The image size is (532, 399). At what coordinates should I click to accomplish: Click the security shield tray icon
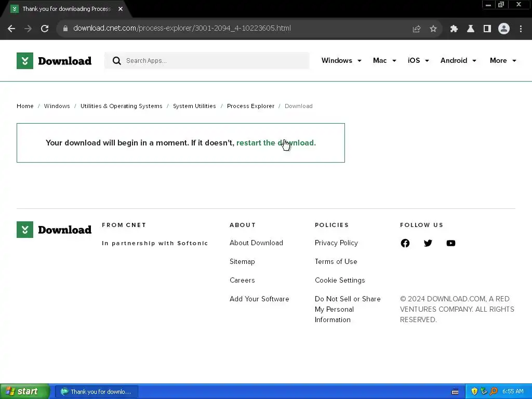474,391
